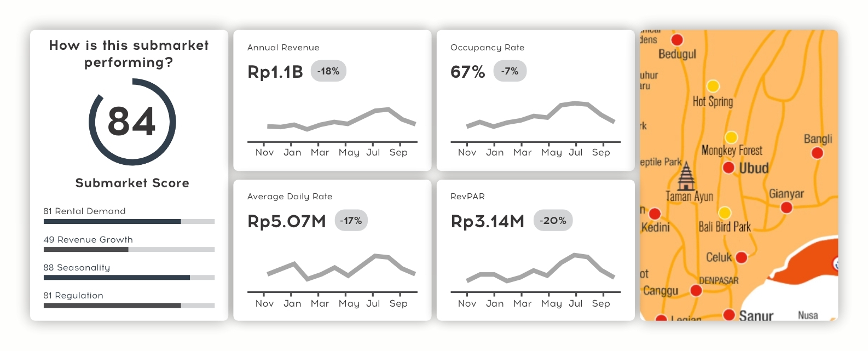Click the red Kedini map marker

[x=655, y=214]
